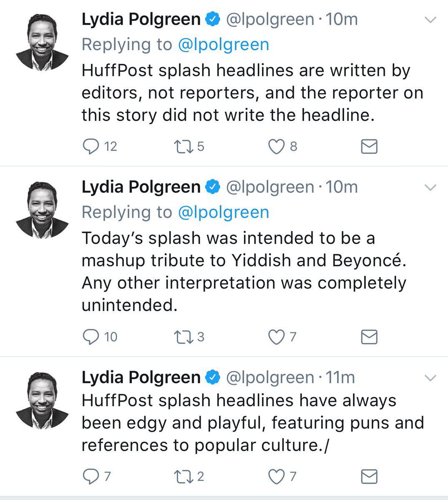Like the Yiddish and Beyoncé tweet
The width and height of the screenshot is (448, 500).
click(x=276, y=337)
